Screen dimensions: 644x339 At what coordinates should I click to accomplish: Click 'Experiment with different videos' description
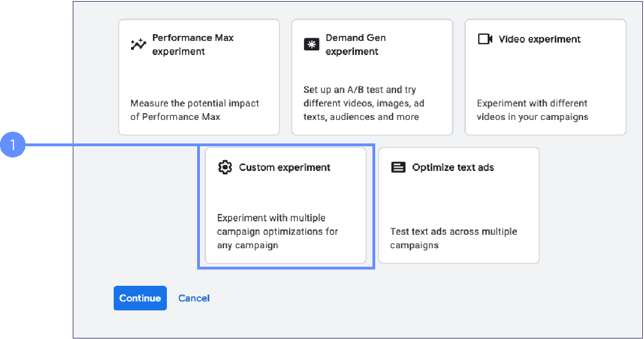[532, 110]
